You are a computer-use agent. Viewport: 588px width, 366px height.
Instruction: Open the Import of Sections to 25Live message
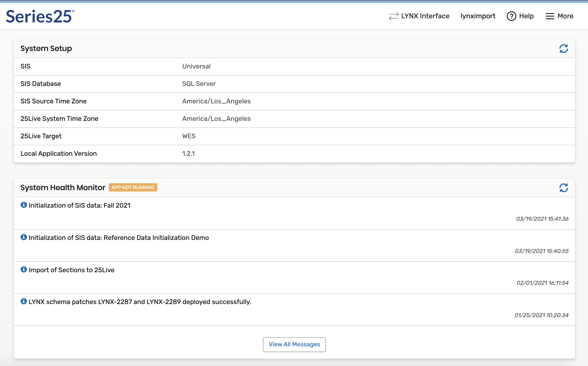click(x=71, y=270)
